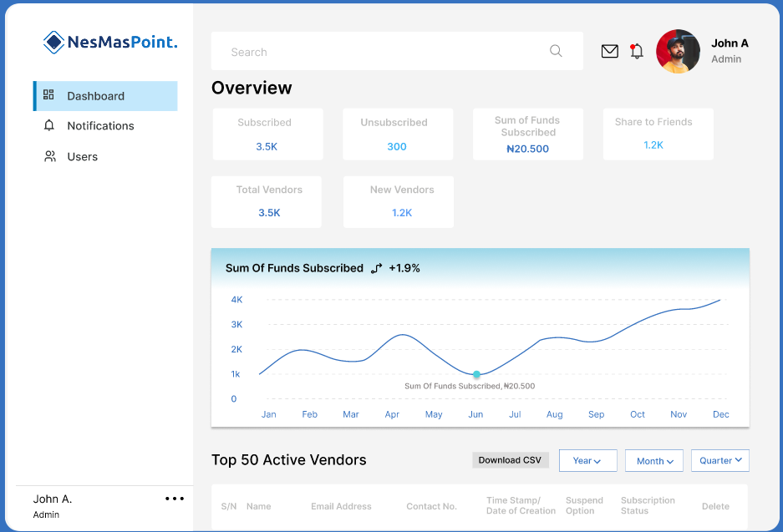Open the Quarter dropdown filter
This screenshot has width=783, height=532.
(x=719, y=460)
